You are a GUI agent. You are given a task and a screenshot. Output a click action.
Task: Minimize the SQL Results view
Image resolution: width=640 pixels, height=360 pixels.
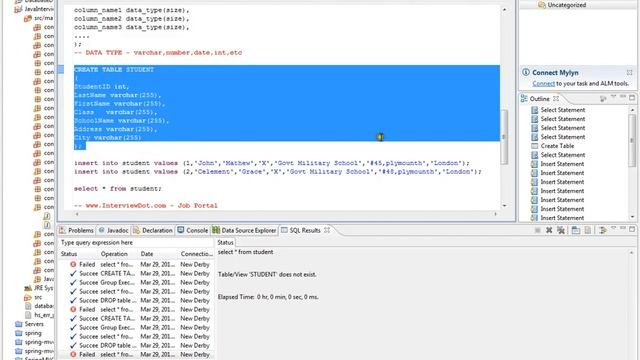coord(622,229)
